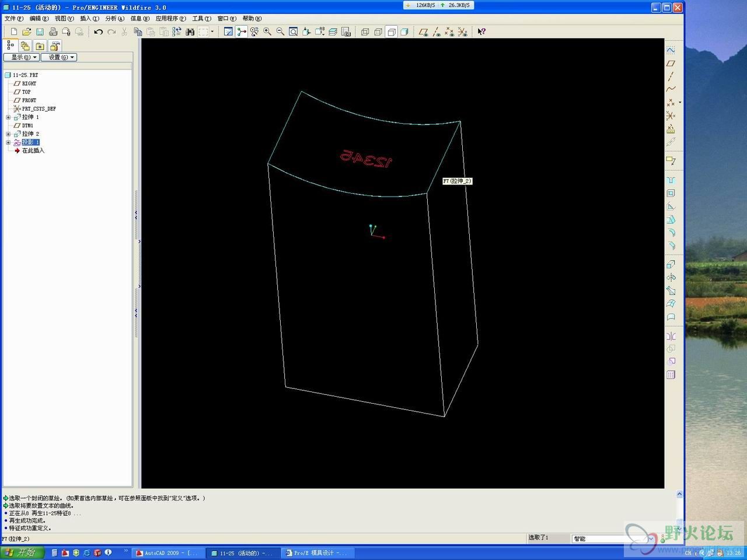This screenshot has width=747, height=560.
Task: Open the 视图 menu
Action: click(64, 19)
